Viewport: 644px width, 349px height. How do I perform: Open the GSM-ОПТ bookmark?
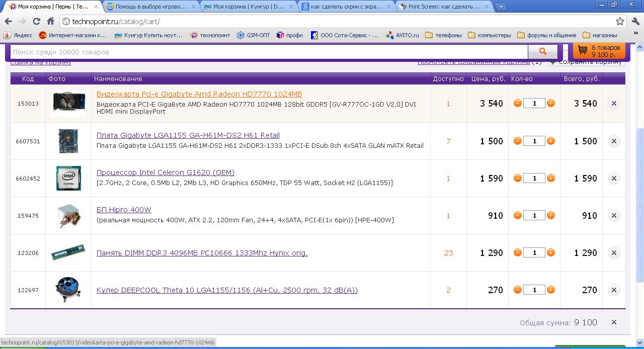254,35
